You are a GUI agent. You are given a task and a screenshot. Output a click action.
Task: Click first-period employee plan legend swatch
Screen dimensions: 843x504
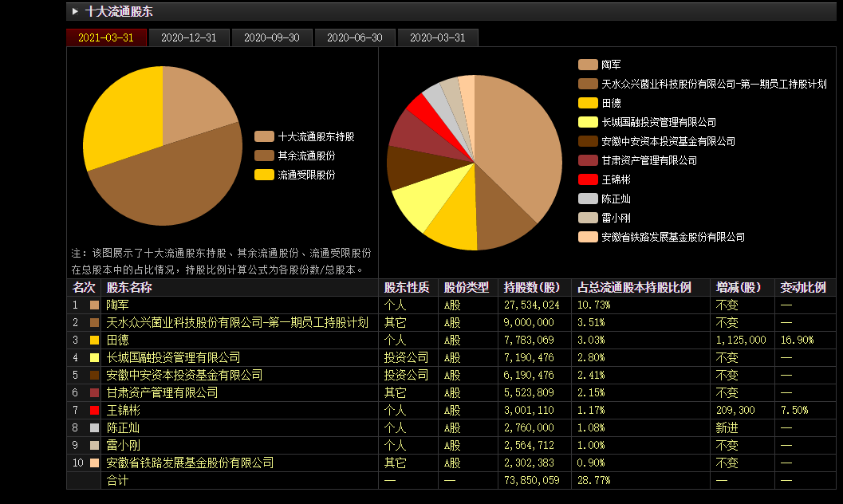pyautogui.click(x=588, y=84)
